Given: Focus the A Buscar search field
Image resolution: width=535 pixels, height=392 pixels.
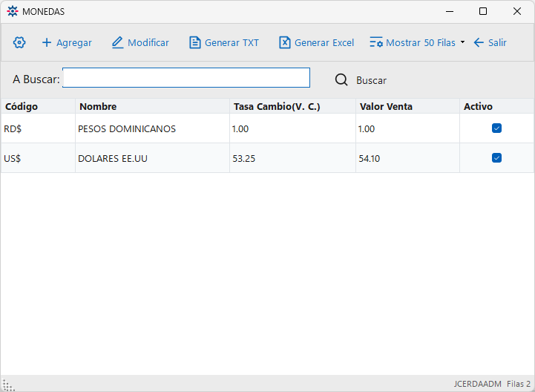Looking at the screenshot, I should tap(186, 77).
